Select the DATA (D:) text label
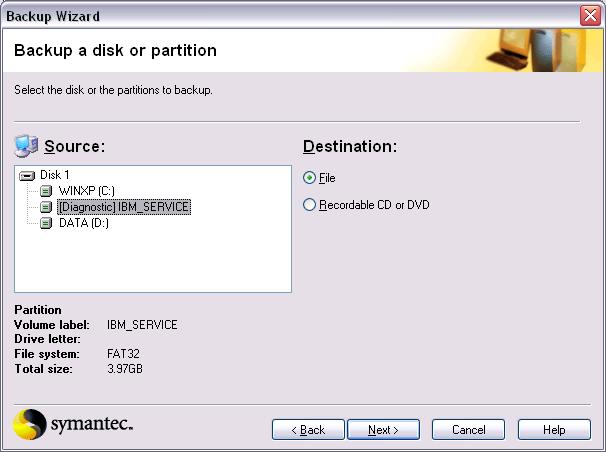606x452 pixels. pos(83,223)
